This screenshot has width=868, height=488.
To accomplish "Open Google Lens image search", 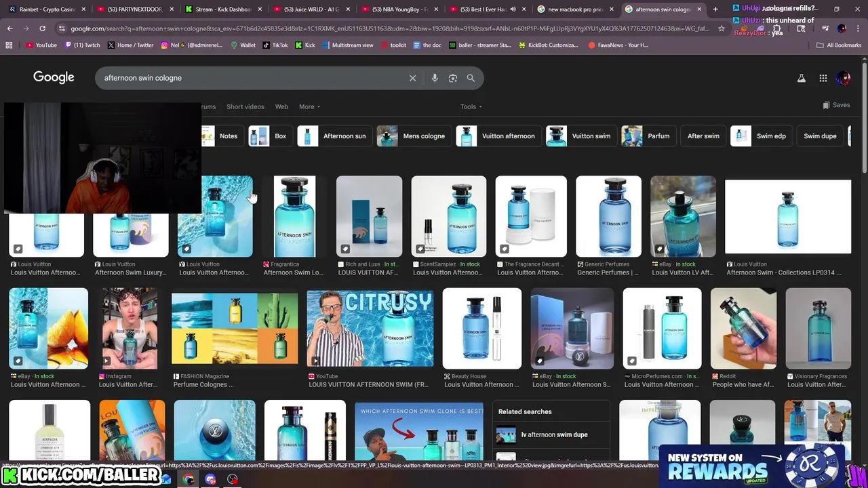I will 453,78.
